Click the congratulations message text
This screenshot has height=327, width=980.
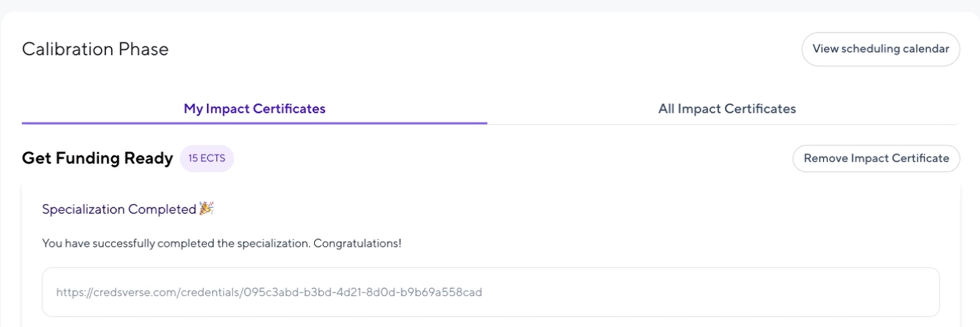click(221, 243)
